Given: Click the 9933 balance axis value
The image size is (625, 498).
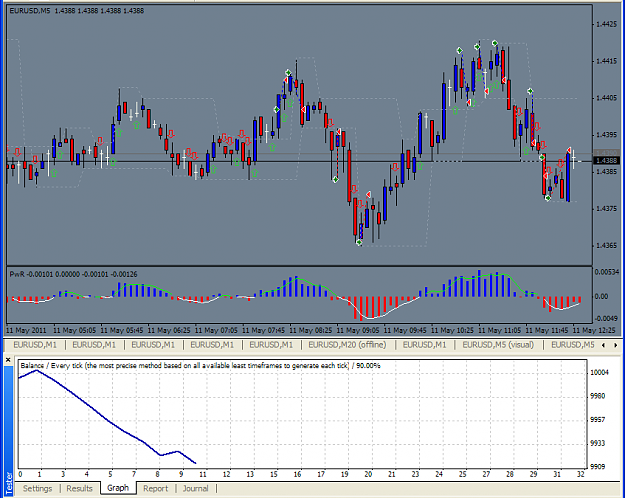Looking at the screenshot, I should coord(598,443).
